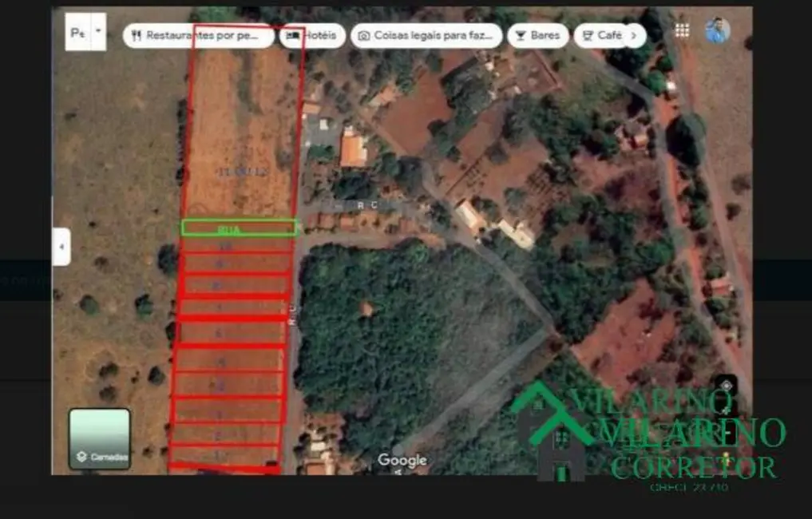Collapse the left side panel arrow
The image size is (812, 519).
pyautogui.click(x=60, y=246)
